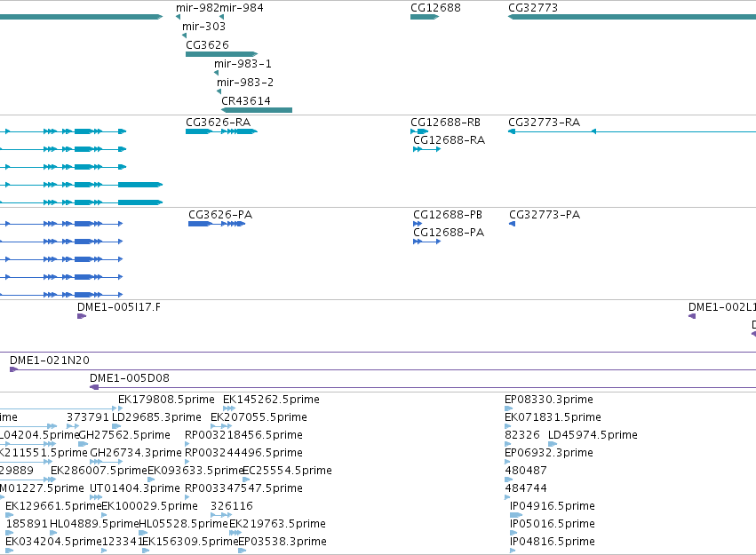
Task: Click the DME1-021N20 BAC label
Action: (50, 361)
